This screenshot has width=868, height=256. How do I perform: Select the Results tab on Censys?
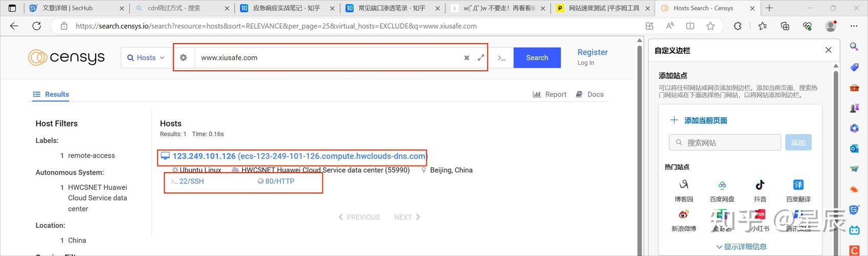coord(51,94)
